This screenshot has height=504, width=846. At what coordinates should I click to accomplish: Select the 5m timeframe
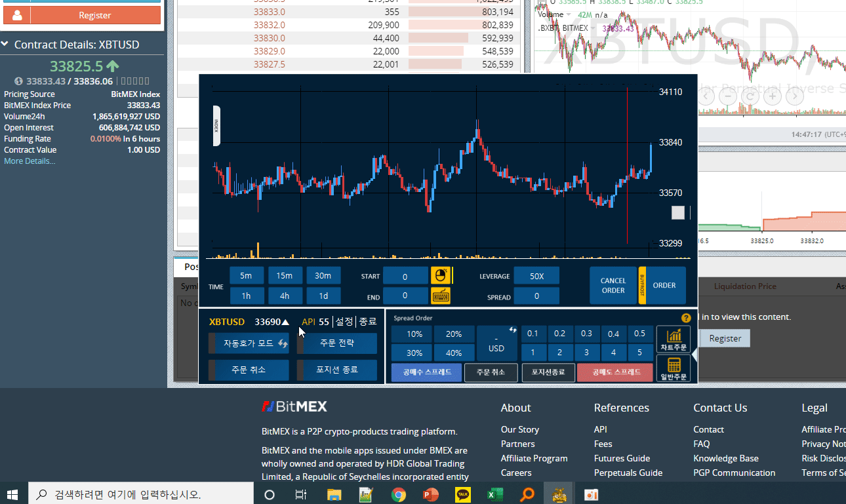[246, 276]
